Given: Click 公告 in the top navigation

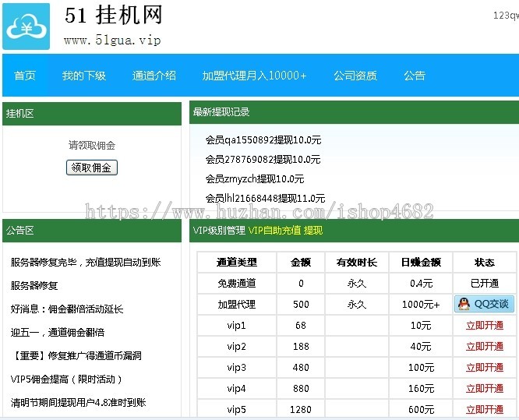Looking at the screenshot, I should [x=415, y=76].
